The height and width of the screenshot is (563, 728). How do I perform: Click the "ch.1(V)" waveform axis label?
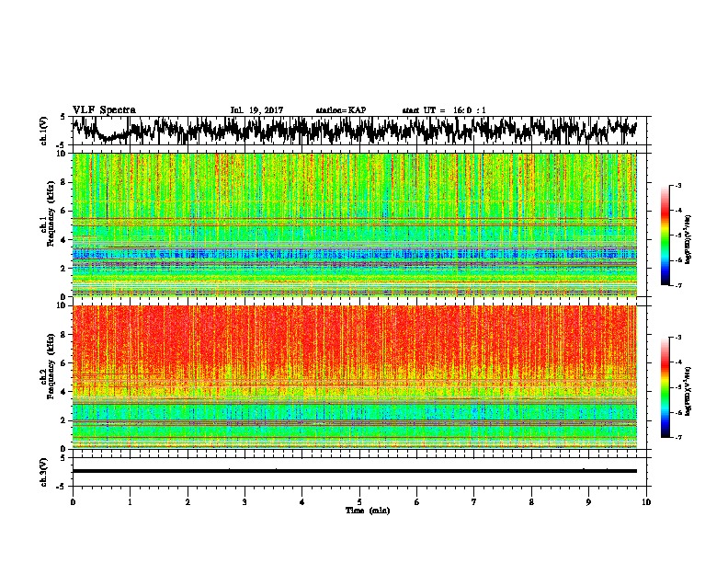(44, 131)
